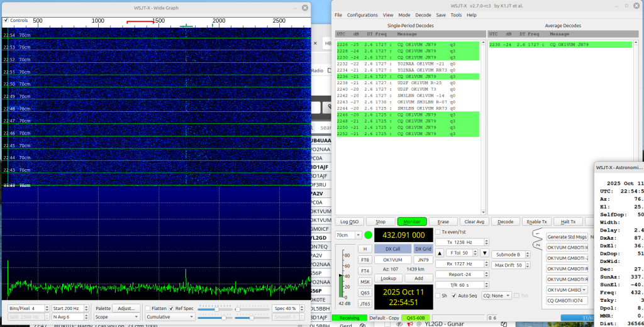This screenshot has width=644, height=327.
Task: Click the up-arrow button beside F Tol
Action: click(440, 253)
